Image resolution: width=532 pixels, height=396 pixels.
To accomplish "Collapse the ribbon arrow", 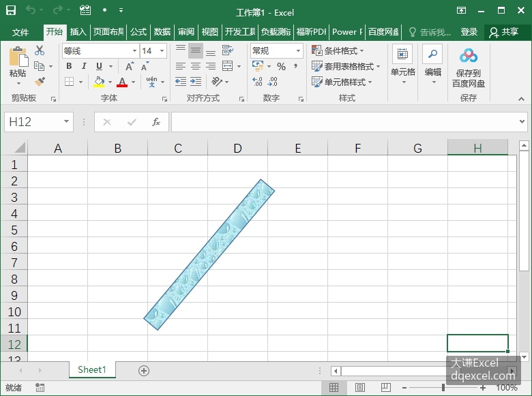I will [521, 99].
